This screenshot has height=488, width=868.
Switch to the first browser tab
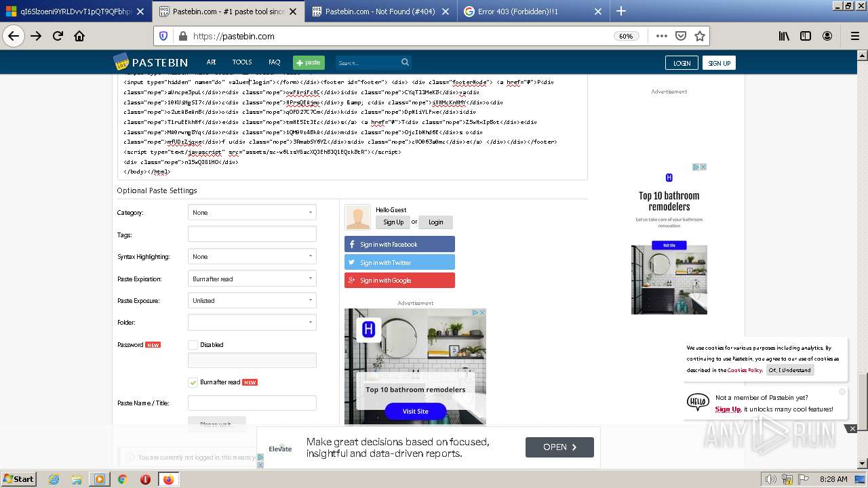75,11
